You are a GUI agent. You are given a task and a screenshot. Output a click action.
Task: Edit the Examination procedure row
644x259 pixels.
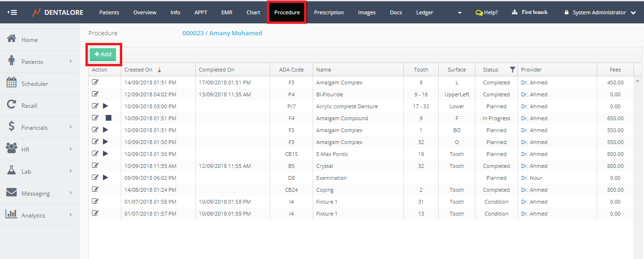click(95, 178)
